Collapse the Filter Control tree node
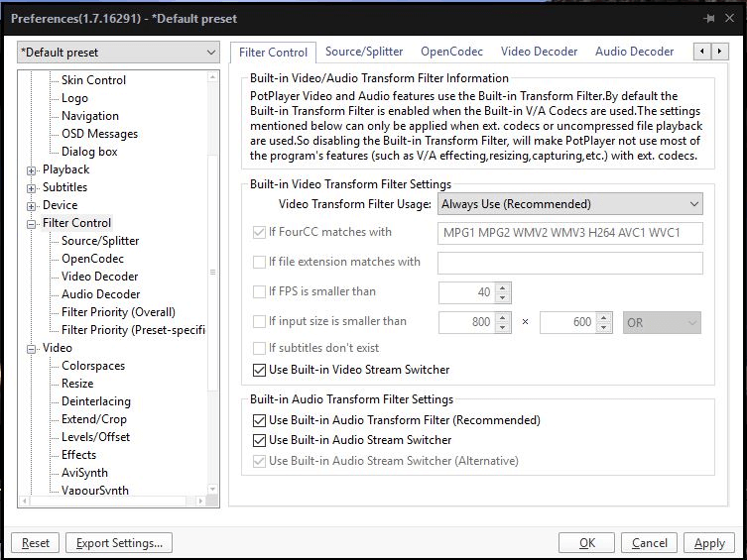 [32, 224]
